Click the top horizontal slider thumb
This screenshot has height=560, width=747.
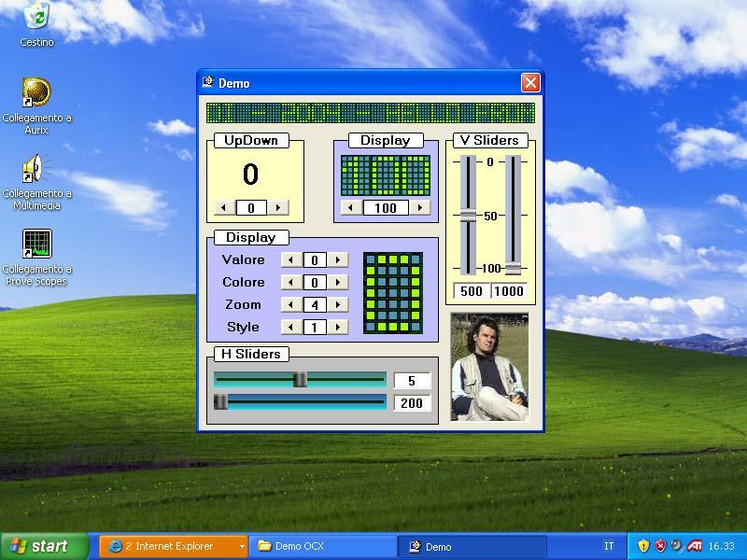[300, 380]
